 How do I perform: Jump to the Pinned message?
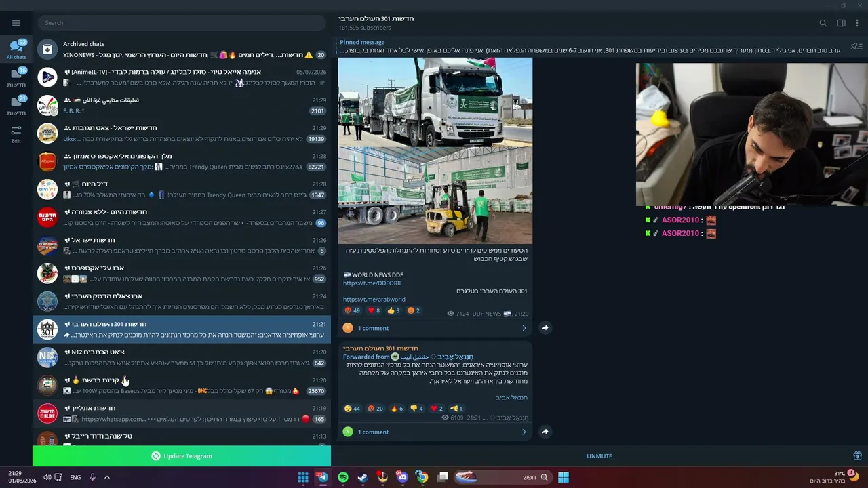point(590,46)
